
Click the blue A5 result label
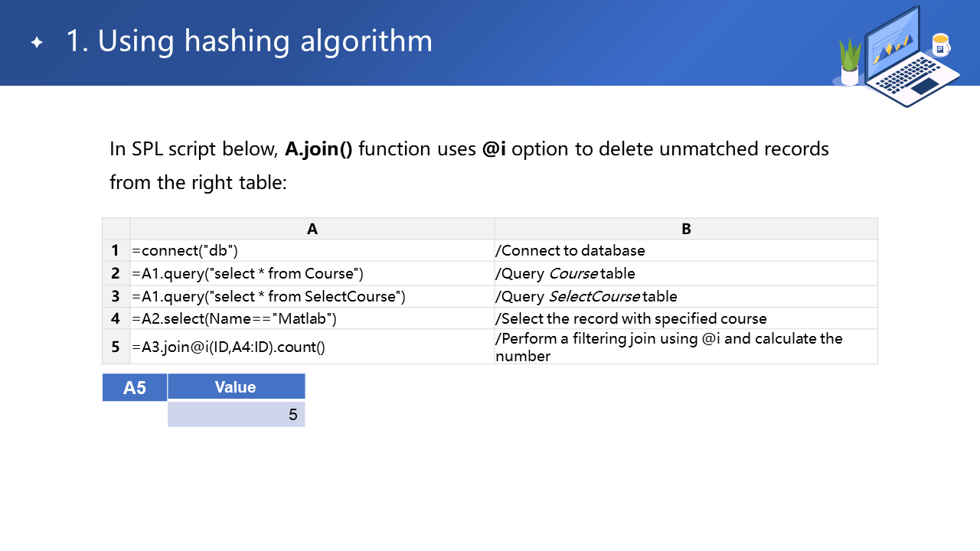[x=135, y=388]
